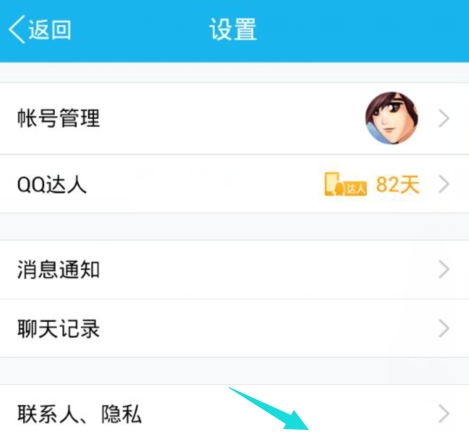Open the QQ达人 entry label

[x=52, y=184]
